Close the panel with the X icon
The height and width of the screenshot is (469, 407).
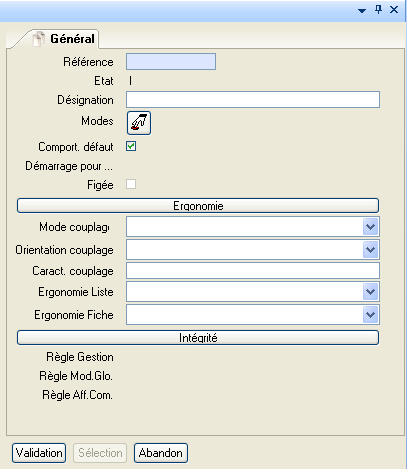(394, 10)
